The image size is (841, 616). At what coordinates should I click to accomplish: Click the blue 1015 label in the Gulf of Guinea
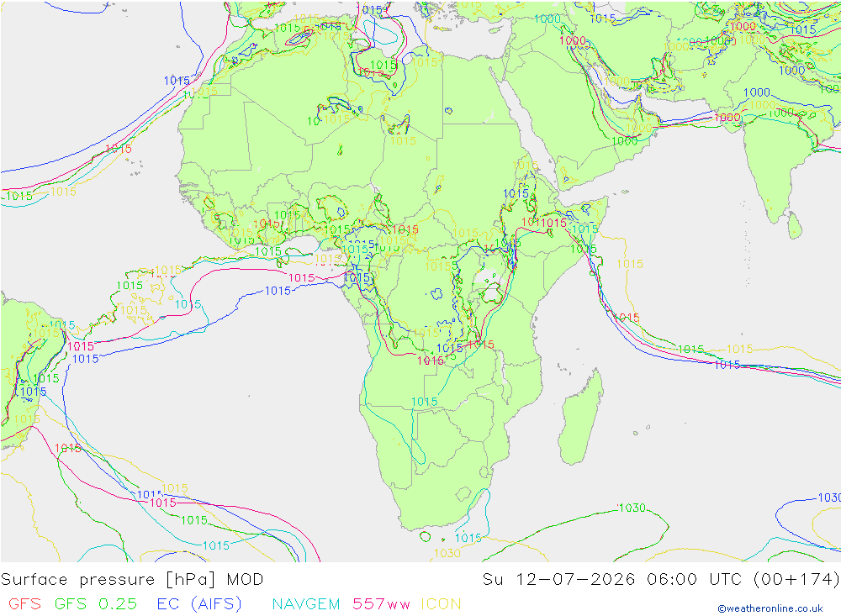pyautogui.click(x=278, y=291)
